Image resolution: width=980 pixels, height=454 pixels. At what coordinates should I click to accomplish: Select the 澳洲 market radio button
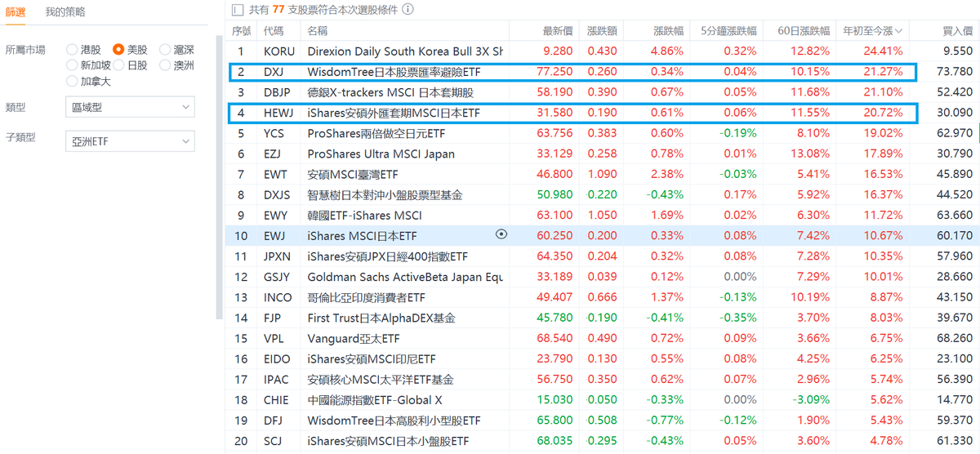(165, 65)
